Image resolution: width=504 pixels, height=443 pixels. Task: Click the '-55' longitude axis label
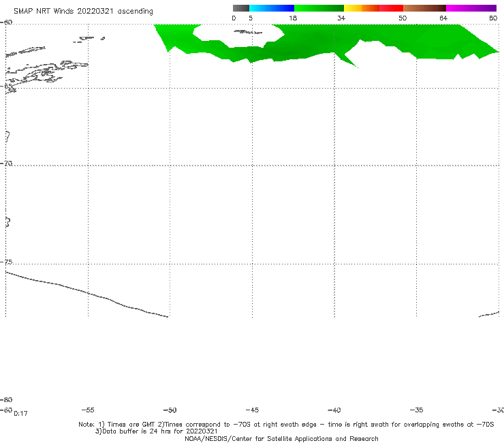(x=88, y=410)
